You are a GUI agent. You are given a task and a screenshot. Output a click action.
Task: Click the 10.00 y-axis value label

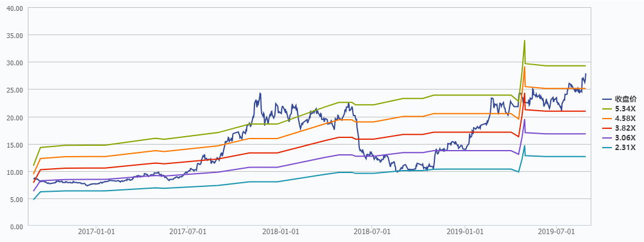pos(14,172)
